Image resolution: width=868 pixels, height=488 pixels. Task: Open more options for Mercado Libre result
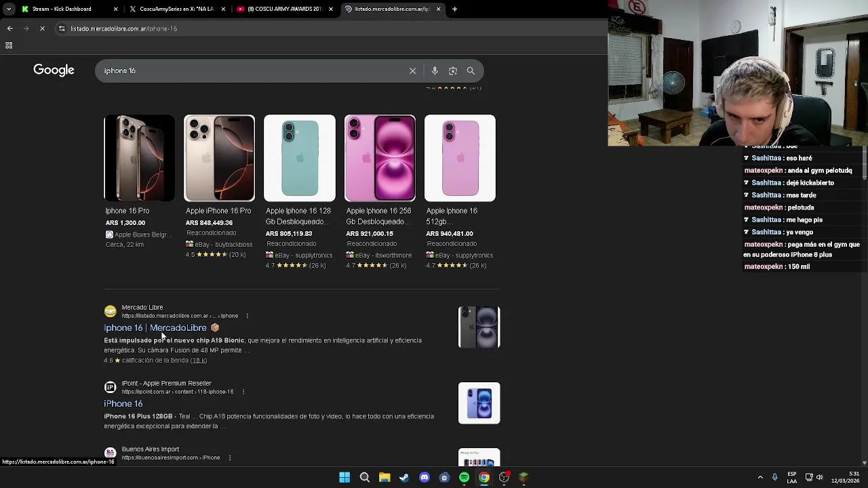(x=247, y=316)
